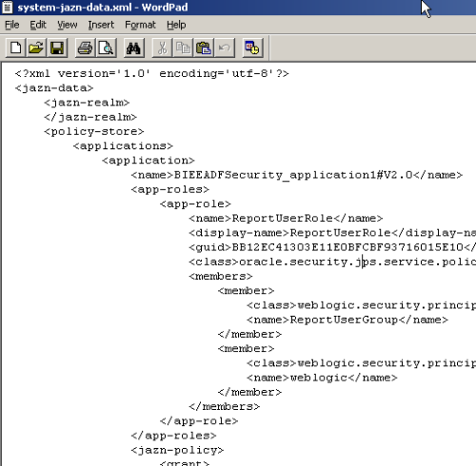
Task: Click the WordPad document icon in title bar
Action: pyautogui.click(x=7, y=7)
